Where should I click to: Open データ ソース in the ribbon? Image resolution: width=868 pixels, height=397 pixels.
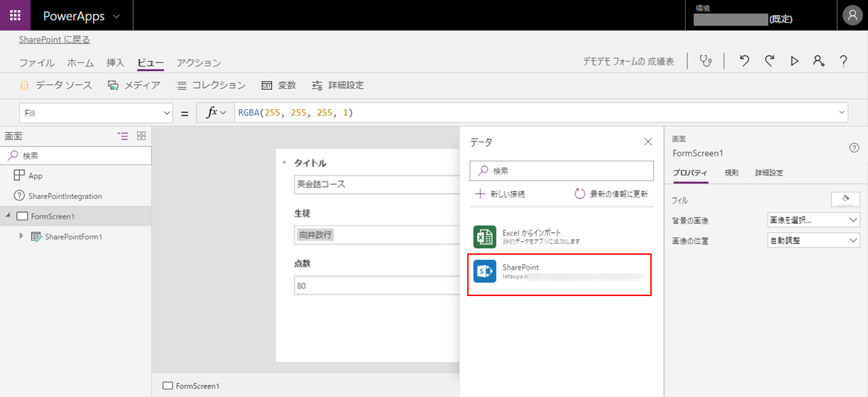[56, 85]
